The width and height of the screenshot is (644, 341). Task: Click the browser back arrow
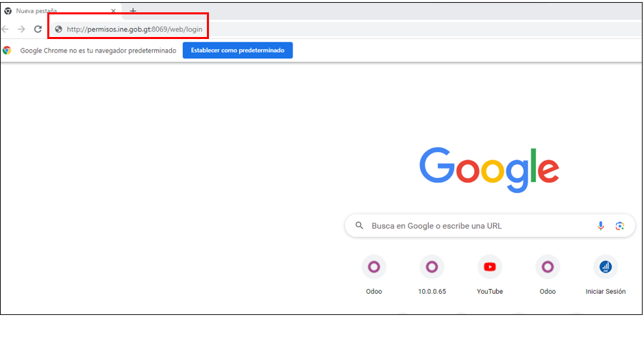pos(5,29)
